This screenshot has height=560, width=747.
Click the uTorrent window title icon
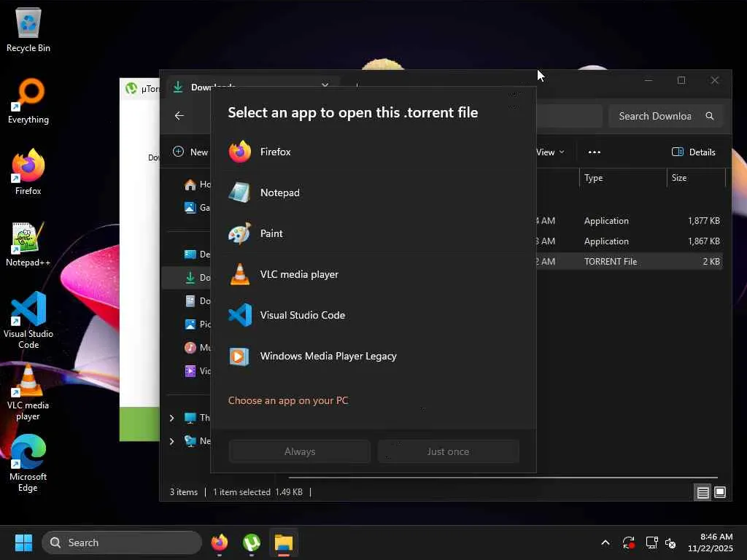(131, 88)
